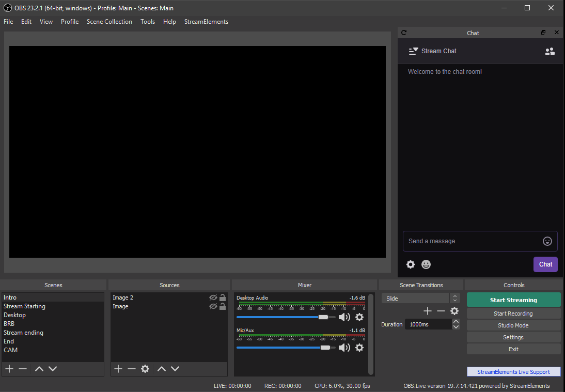Add a new scene
565x392 pixels.
(x=9, y=369)
